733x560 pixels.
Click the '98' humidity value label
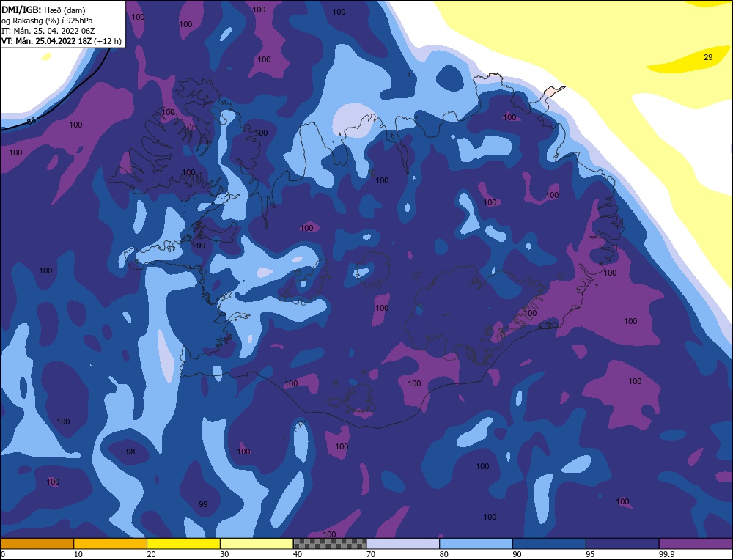[131, 451]
